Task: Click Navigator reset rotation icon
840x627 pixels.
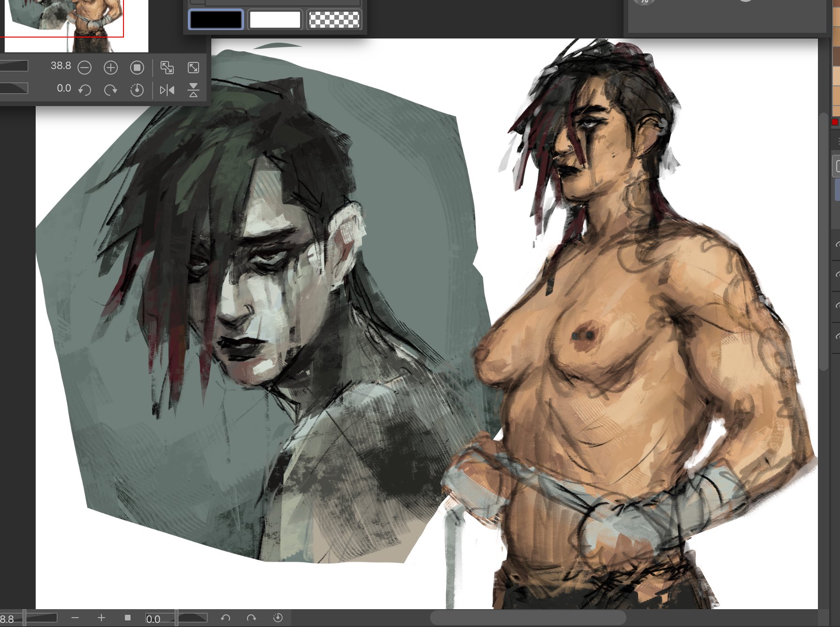Action: [x=137, y=90]
